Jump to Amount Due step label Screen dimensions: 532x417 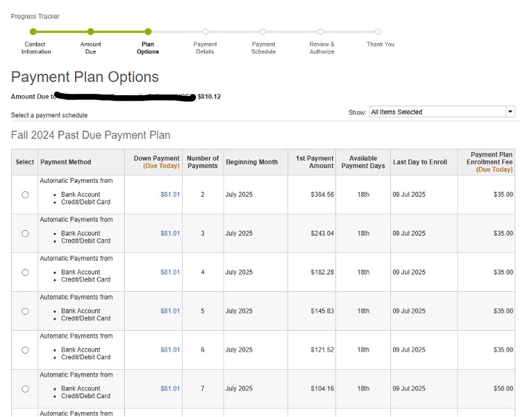click(90, 48)
